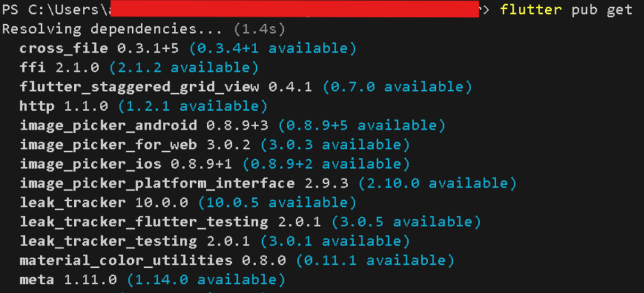This screenshot has width=644, height=293.
Task: Click the '(0.3.4+1 available)' version text
Action: [273, 48]
